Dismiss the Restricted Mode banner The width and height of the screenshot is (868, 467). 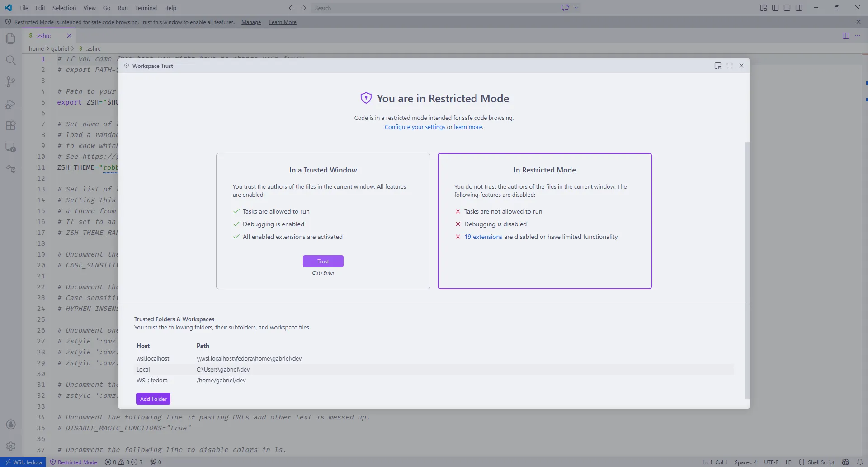[x=859, y=22]
